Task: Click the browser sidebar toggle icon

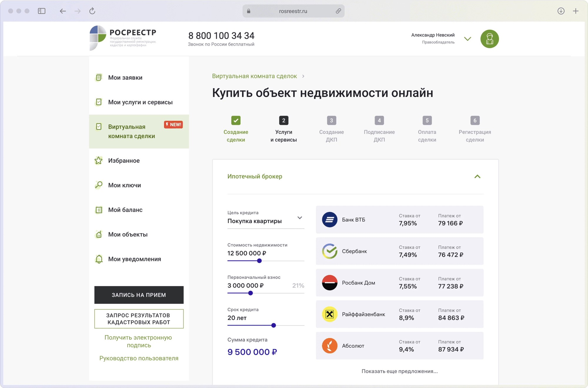Action: pos(42,11)
